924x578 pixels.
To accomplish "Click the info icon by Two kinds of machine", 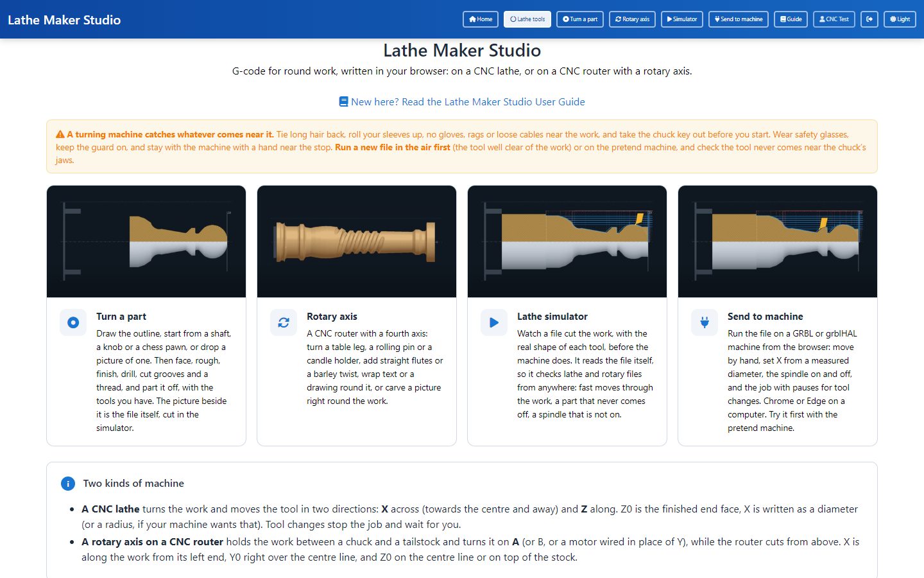I will 68,484.
